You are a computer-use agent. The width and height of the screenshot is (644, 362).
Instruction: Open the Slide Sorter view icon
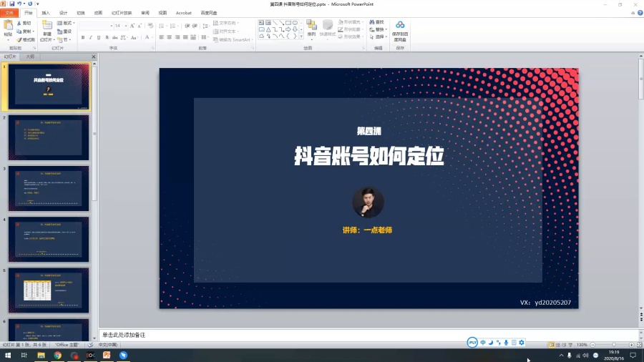point(558,345)
